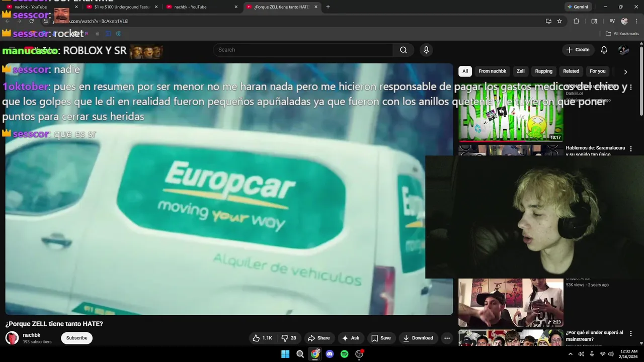Open the Gemini button in Chrome

pos(578,7)
